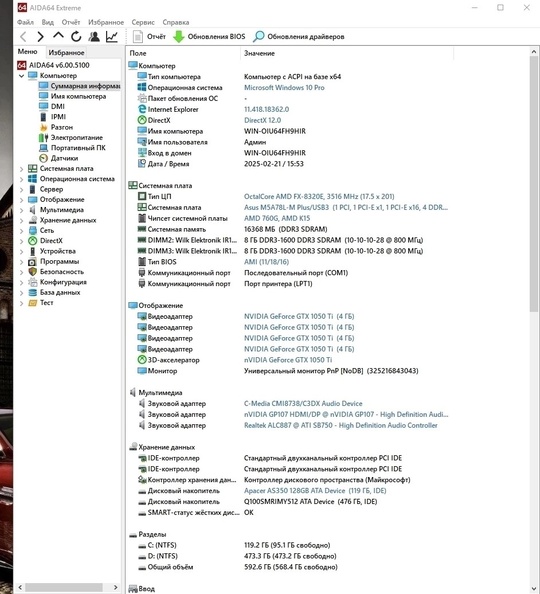The width and height of the screenshot is (540, 594).
Task: Select Датчики in the sidebar tree
Action: 64,158
